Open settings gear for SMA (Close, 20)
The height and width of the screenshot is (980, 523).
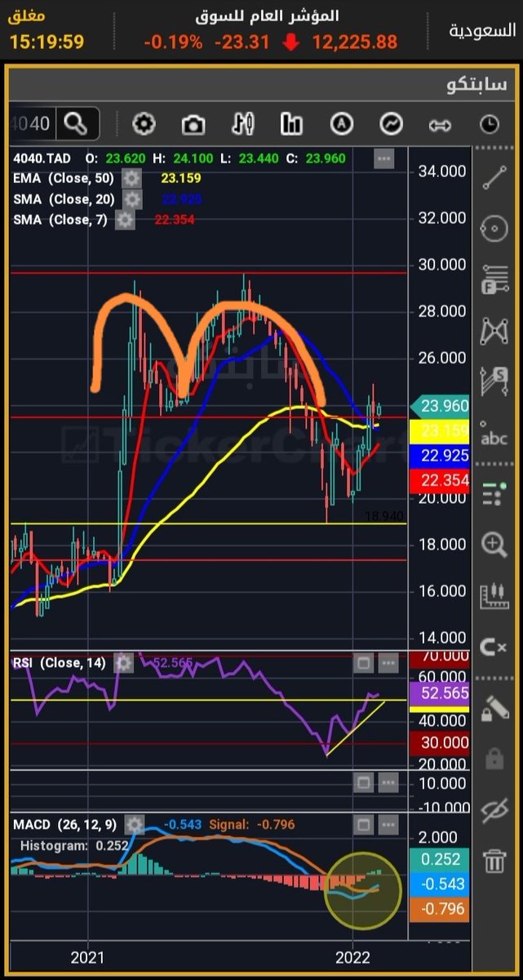(132, 199)
